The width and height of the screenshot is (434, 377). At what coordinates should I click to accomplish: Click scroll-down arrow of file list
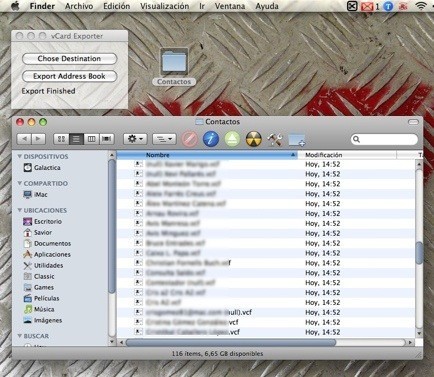(419, 333)
